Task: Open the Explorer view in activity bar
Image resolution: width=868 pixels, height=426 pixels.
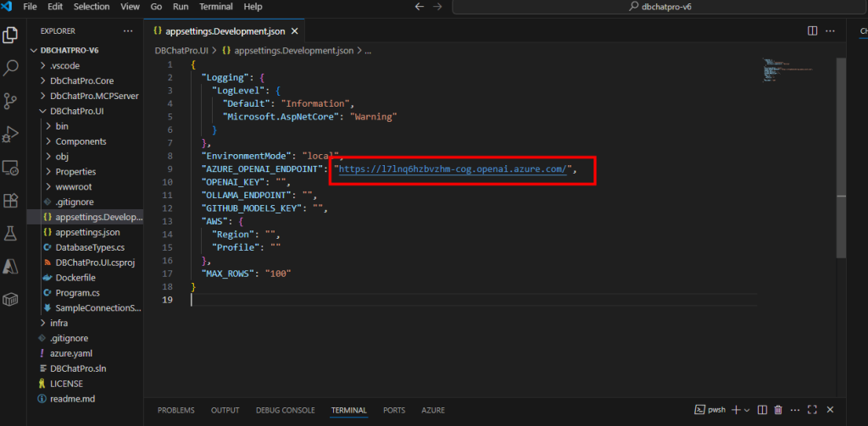Action: (x=10, y=36)
